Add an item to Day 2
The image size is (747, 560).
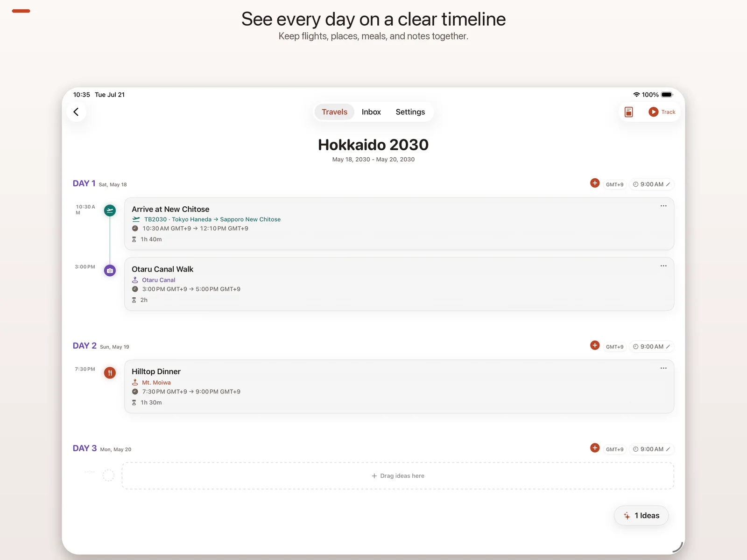tap(595, 345)
